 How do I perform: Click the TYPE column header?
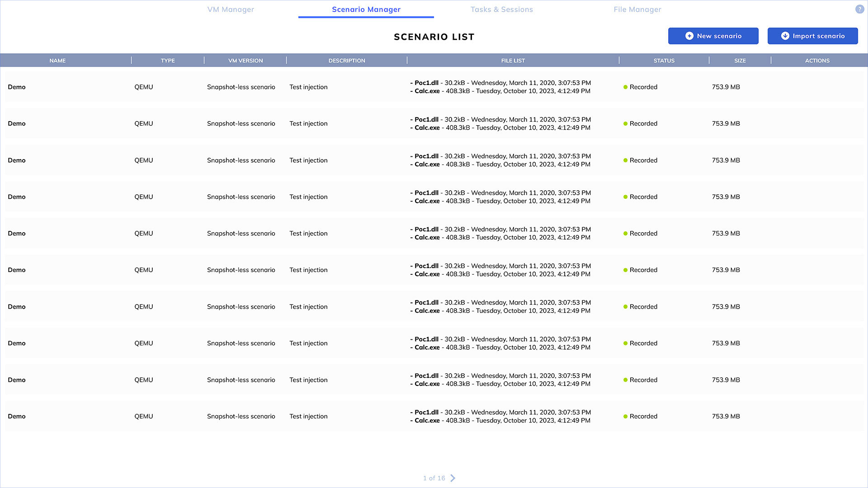tap(168, 60)
